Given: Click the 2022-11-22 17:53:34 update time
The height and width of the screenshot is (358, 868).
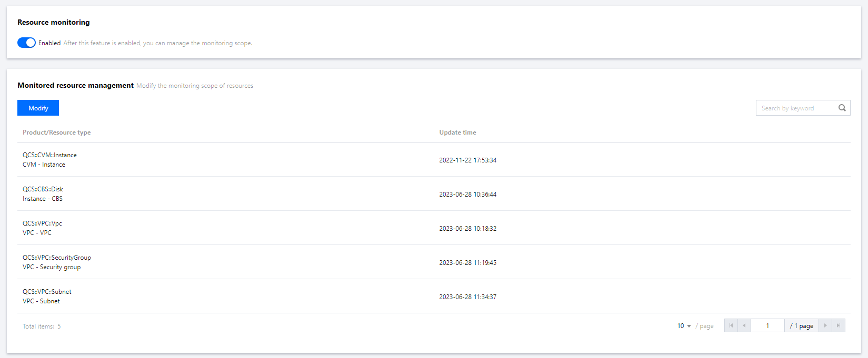Looking at the screenshot, I should pos(468,160).
